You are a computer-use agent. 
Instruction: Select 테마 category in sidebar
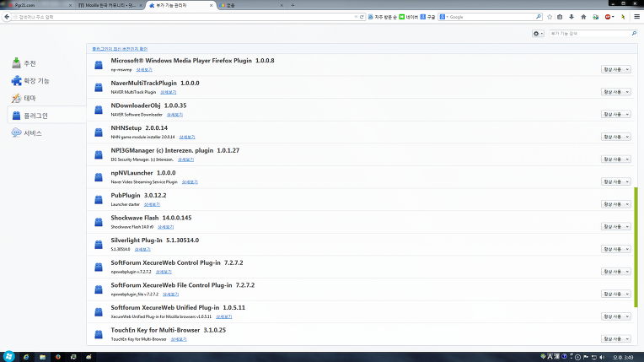[x=28, y=98]
